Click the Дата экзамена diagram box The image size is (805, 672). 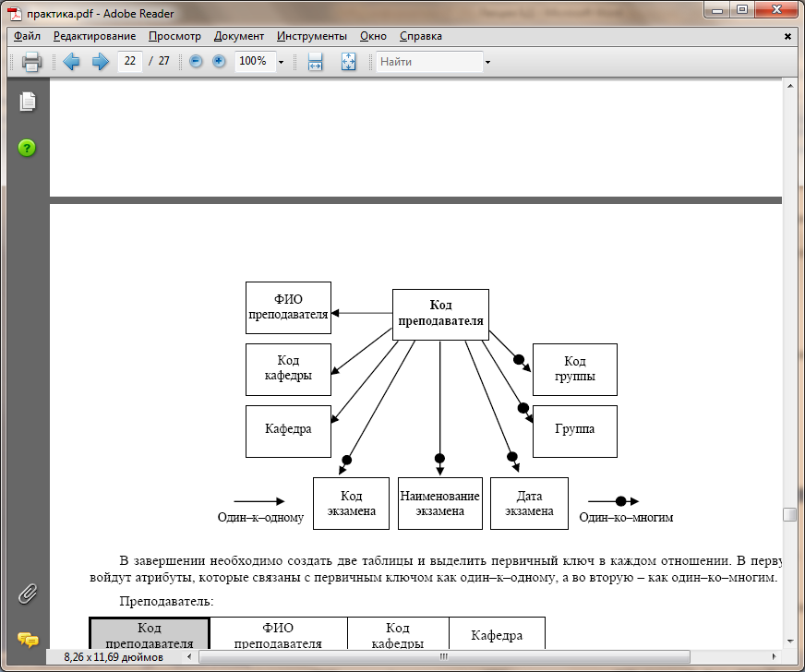529,504
